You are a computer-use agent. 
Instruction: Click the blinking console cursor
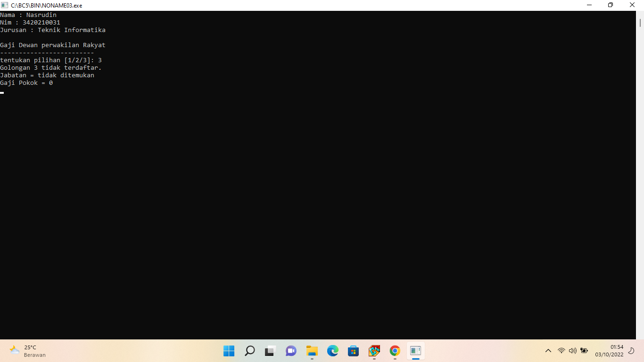[2, 93]
